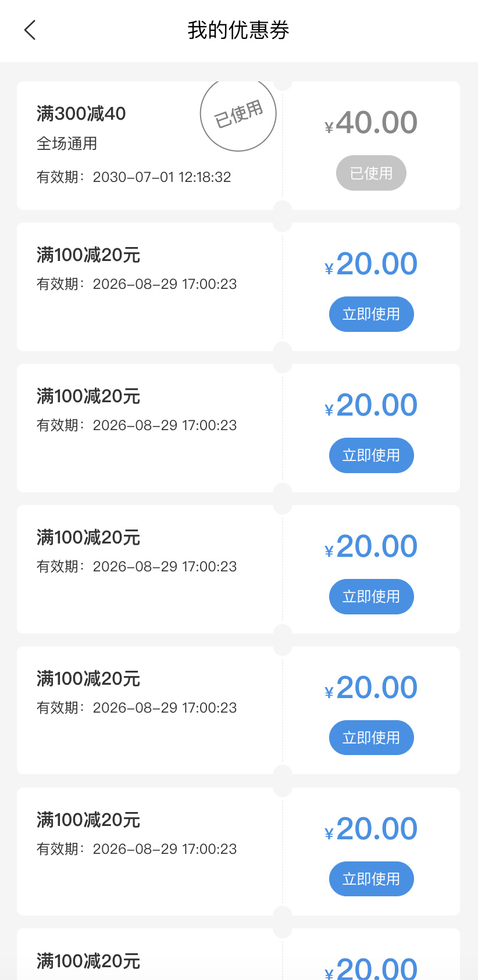
Task: Use the fourth coupon via 立即使用
Action: point(371,596)
